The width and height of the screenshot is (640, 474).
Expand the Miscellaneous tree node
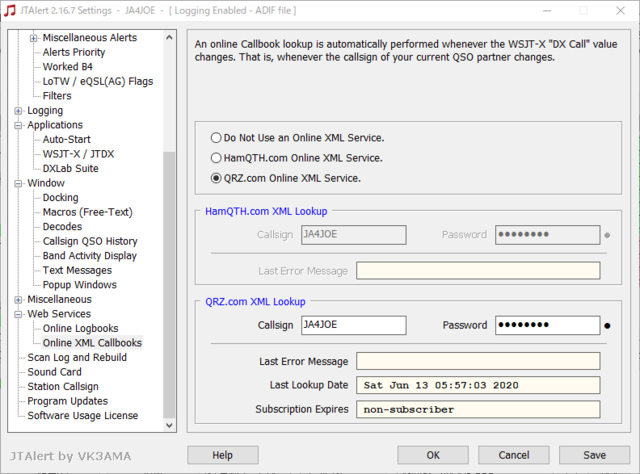pyautogui.click(x=18, y=300)
